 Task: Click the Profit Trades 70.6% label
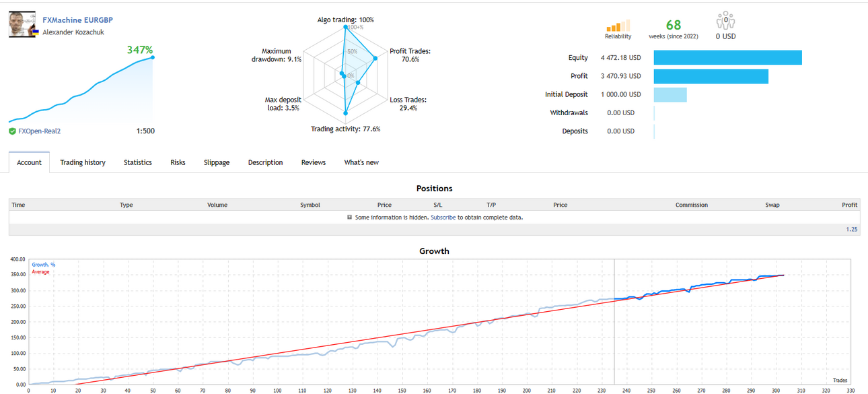tap(410, 55)
